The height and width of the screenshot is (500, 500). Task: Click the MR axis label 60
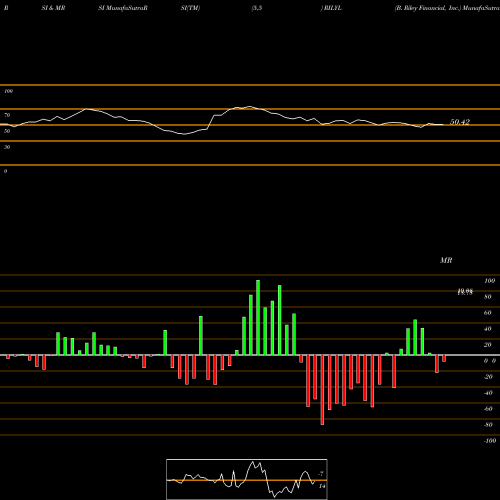click(x=488, y=313)
